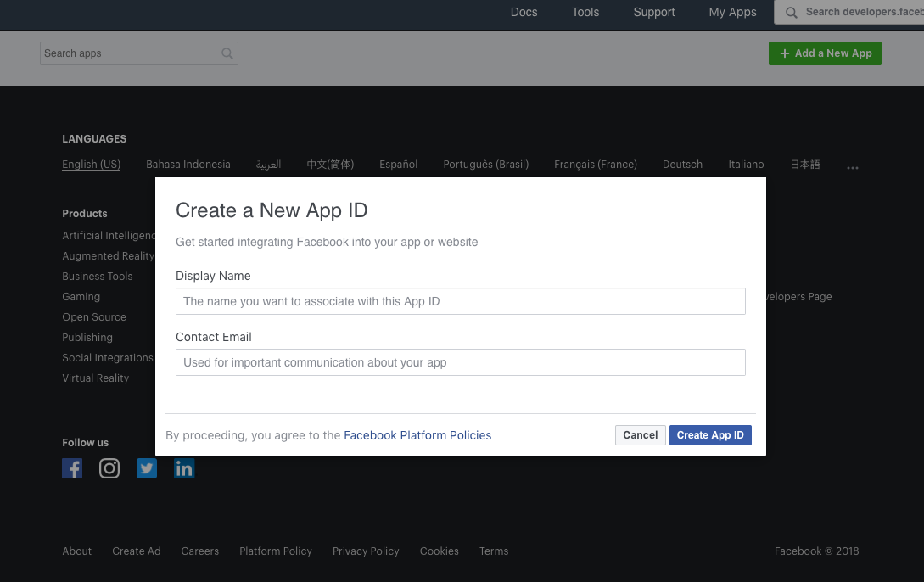Click the Facebook © 2018 text
The height and width of the screenshot is (582, 924).
(816, 551)
